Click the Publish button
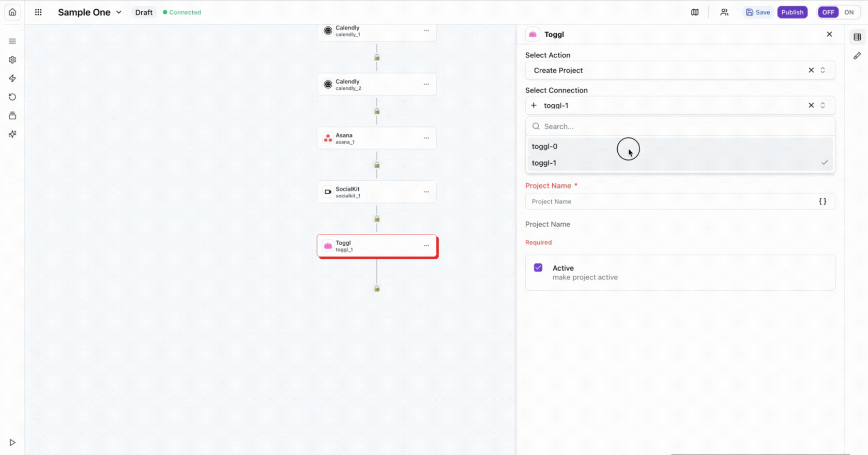The image size is (868, 455). [792, 12]
